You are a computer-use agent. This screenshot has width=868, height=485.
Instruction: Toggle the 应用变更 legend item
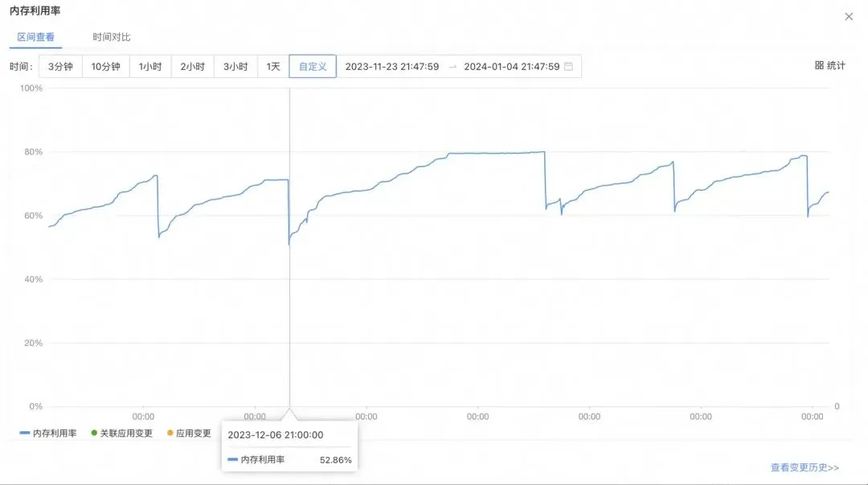coord(189,434)
